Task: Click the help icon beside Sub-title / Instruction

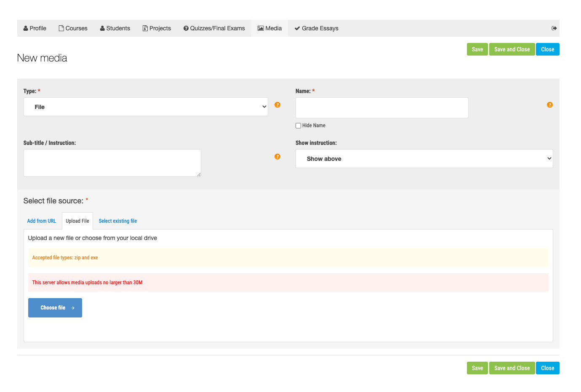Action: pos(277,157)
